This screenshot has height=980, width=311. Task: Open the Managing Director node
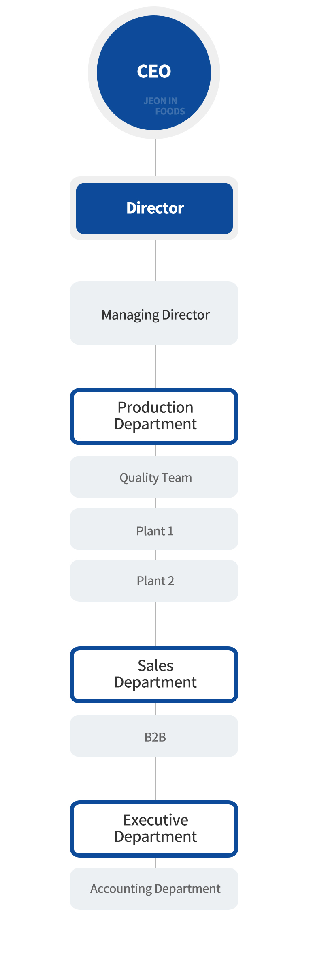tap(154, 313)
